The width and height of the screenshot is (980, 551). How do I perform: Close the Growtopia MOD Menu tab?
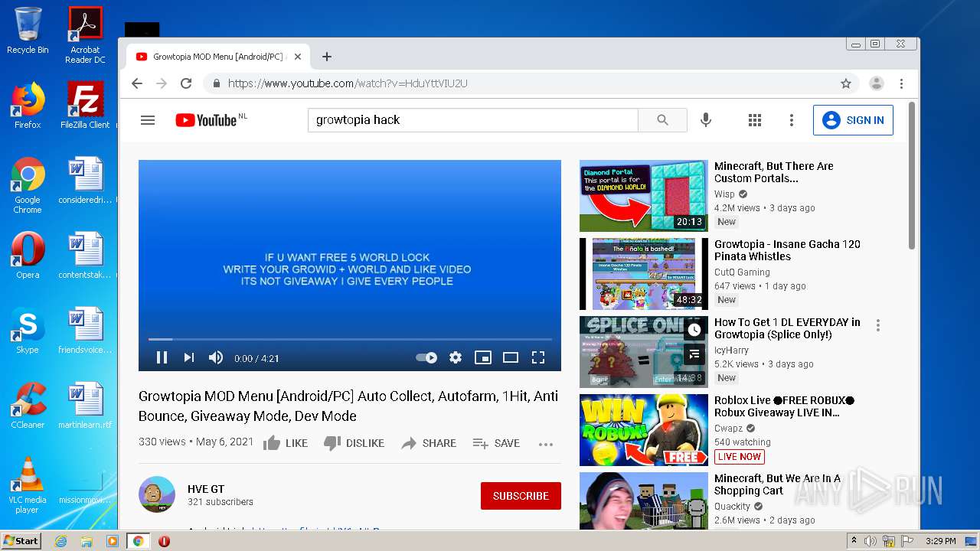[x=298, y=57]
